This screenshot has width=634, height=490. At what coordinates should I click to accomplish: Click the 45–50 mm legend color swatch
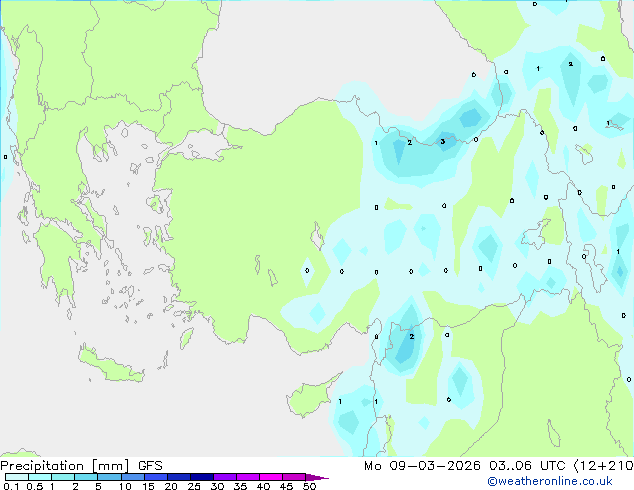294,477
